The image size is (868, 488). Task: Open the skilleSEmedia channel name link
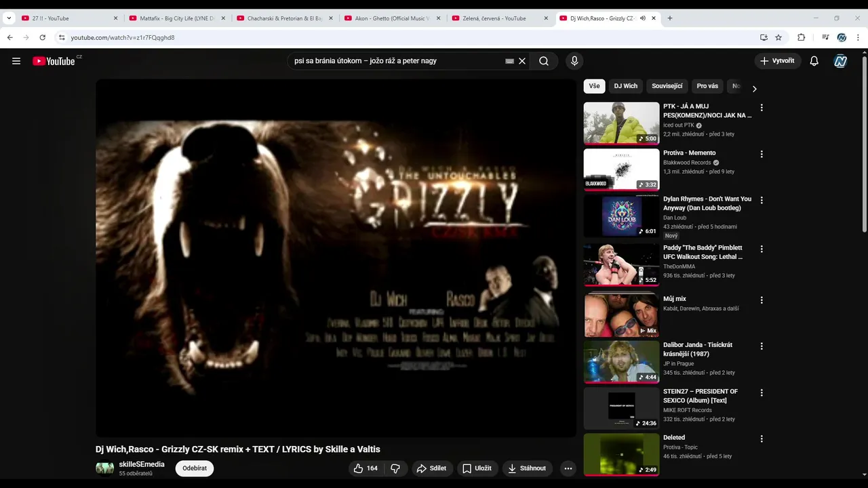tap(142, 464)
